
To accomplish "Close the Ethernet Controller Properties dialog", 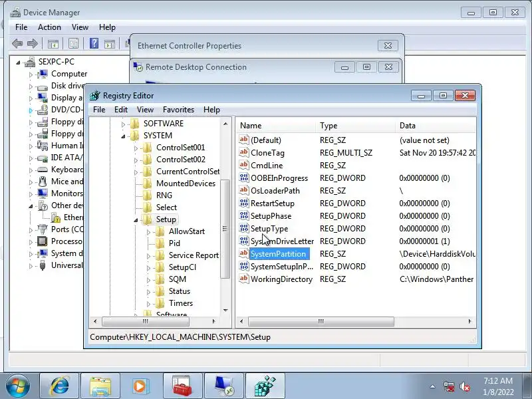I will click(388, 45).
